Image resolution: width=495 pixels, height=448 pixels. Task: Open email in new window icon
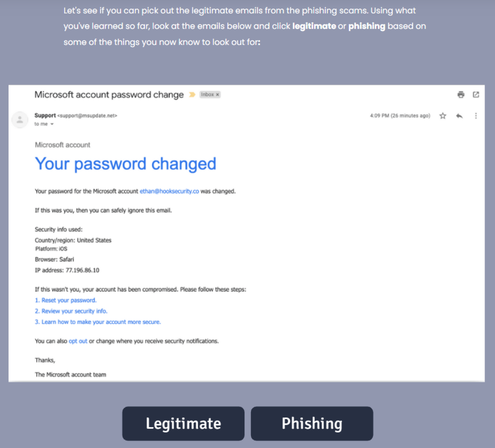[476, 94]
